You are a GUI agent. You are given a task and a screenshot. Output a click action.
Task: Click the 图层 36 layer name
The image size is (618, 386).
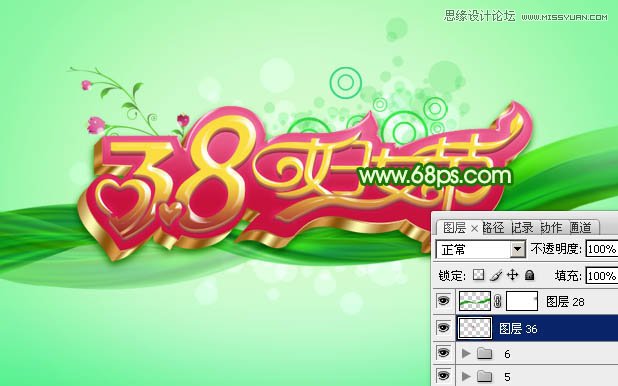pyautogui.click(x=518, y=329)
